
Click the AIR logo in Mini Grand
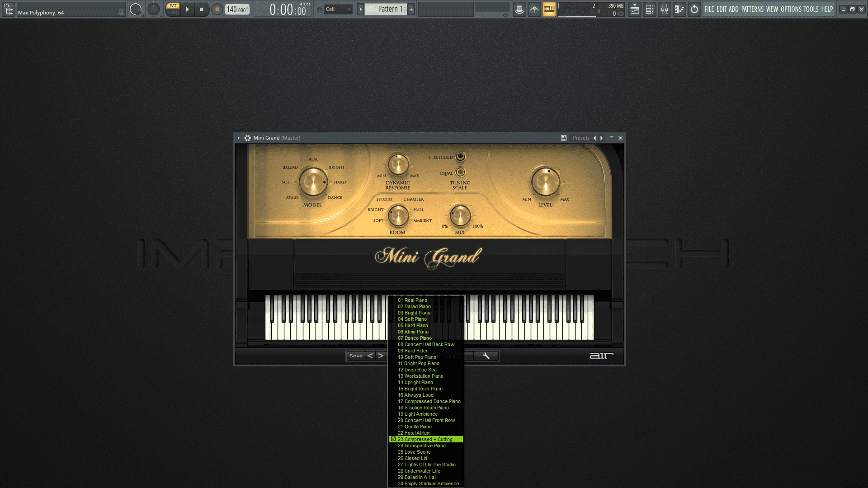pyautogui.click(x=601, y=356)
